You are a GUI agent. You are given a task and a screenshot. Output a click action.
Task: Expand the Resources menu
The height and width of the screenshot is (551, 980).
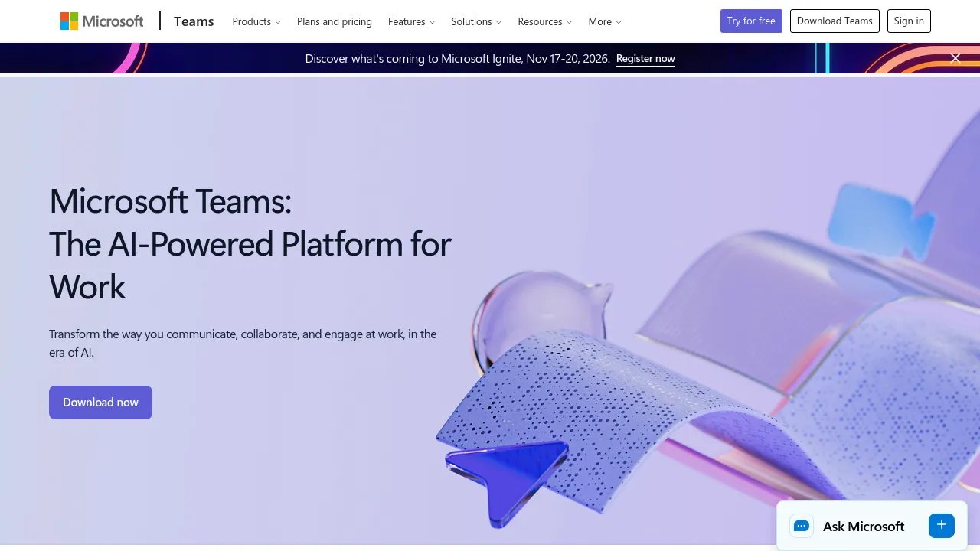point(545,21)
